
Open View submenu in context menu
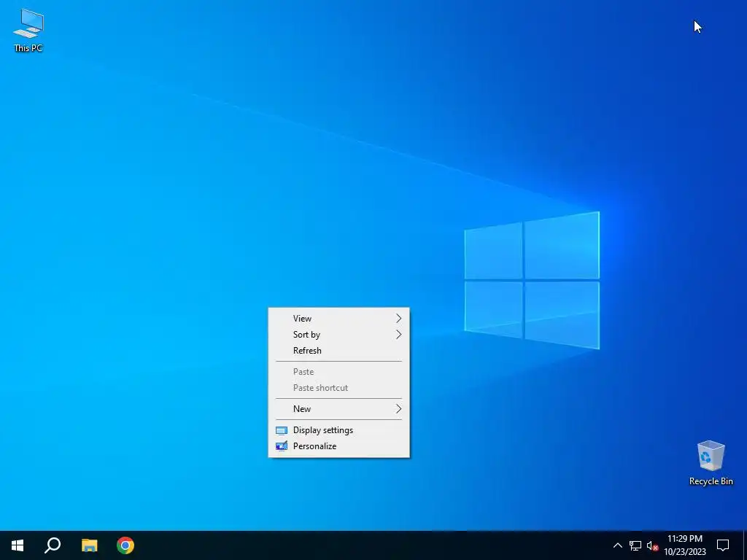(x=338, y=318)
